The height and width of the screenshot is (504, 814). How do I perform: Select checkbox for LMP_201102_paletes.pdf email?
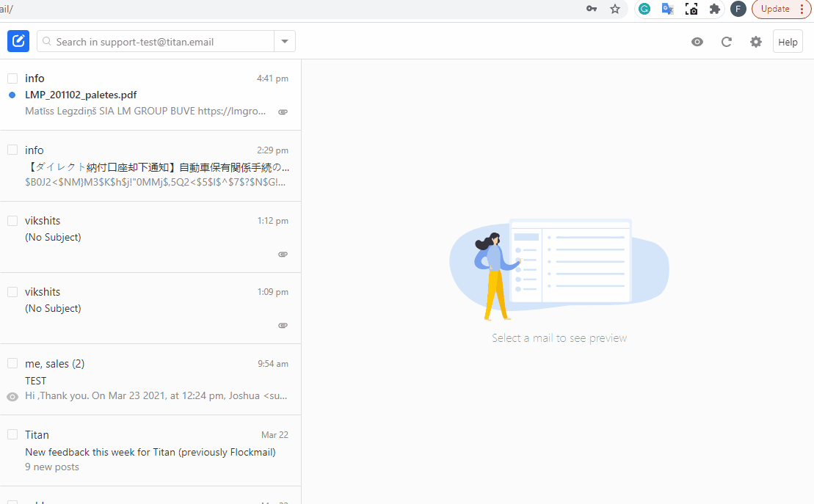(12, 78)
